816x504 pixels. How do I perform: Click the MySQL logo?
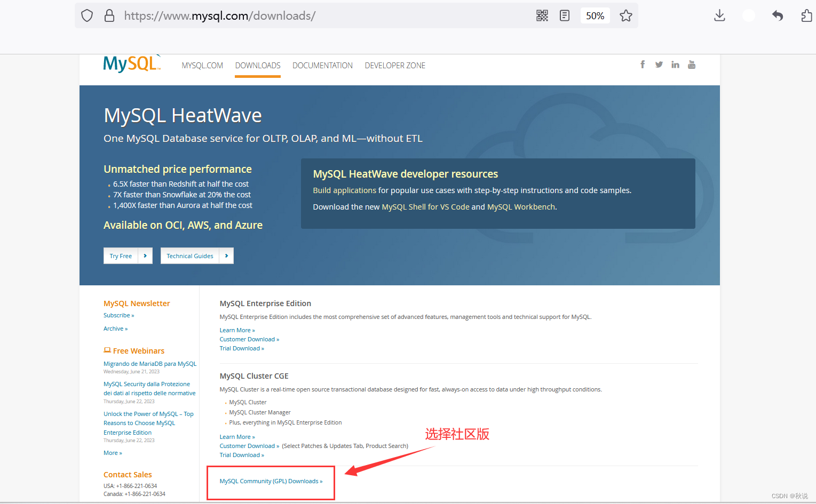click(132, 63)
